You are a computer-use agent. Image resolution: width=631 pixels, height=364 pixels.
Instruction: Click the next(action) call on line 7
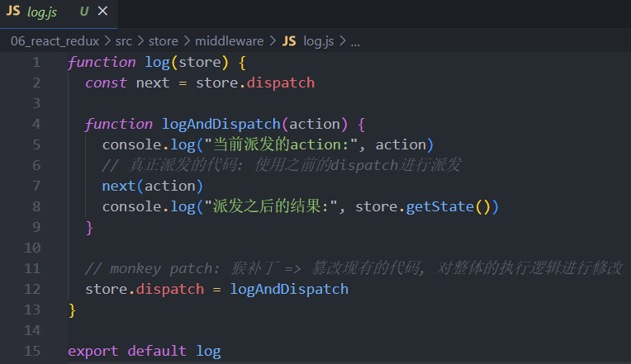click(x=152, y=186)
